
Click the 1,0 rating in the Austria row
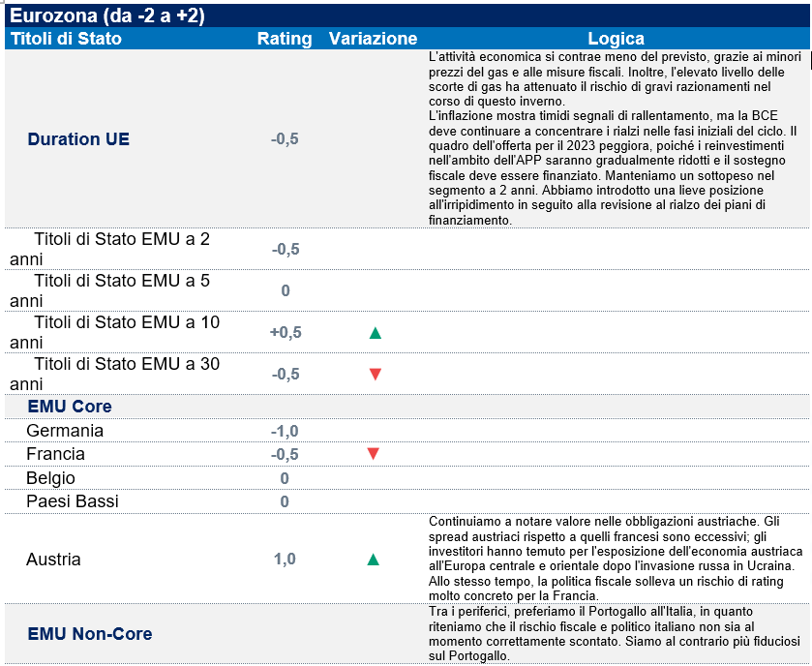point(285,560)
